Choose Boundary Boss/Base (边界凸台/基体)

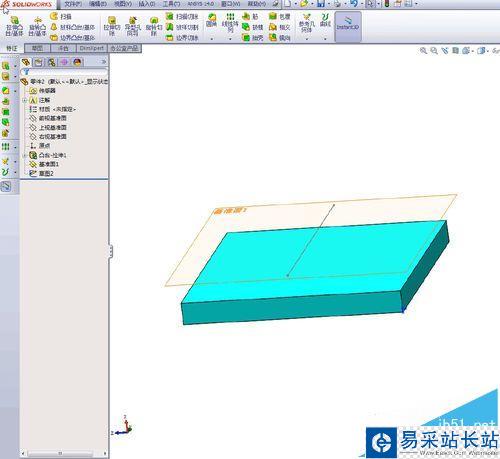[x=73, y=38]
